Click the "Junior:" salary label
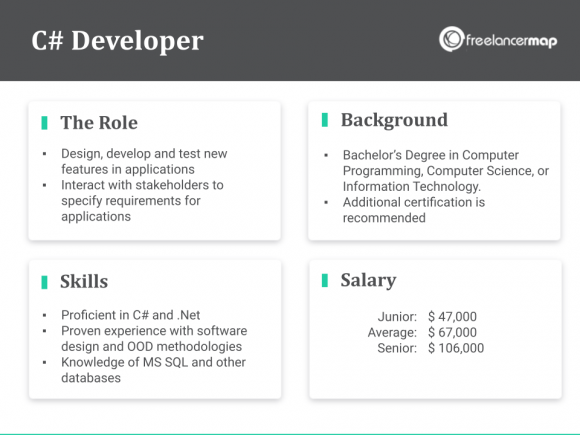Screen dimensions: 580x435 pyautogui.click(x=397, y=317)
